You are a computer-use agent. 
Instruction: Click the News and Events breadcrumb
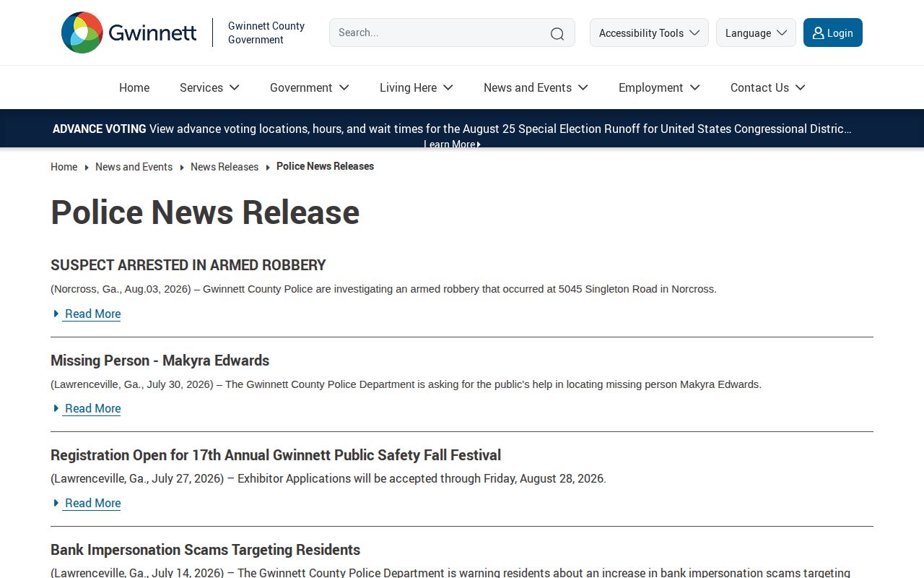coord(134,167)
